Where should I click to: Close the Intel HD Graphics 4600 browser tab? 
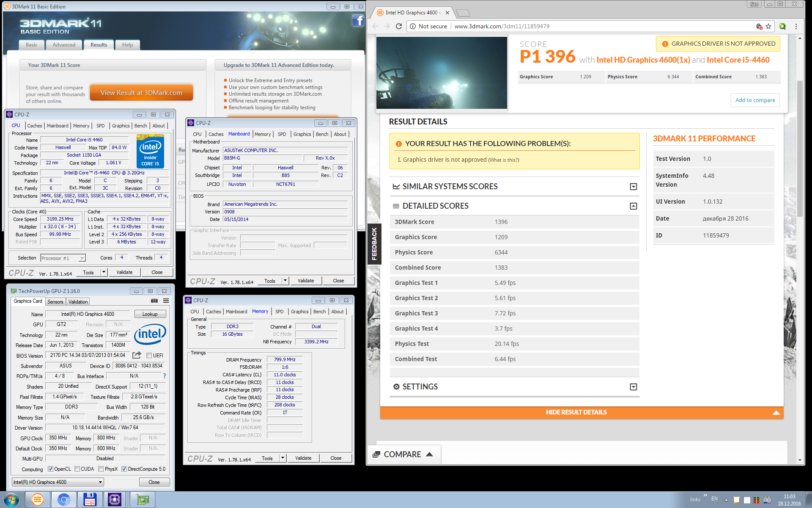447,13
